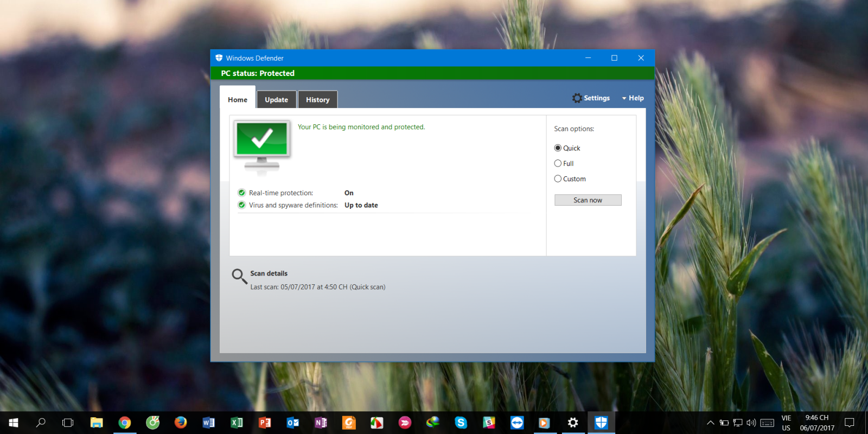
Task: Open the Settings gear app in taskbar
Action: pos(573,423)
